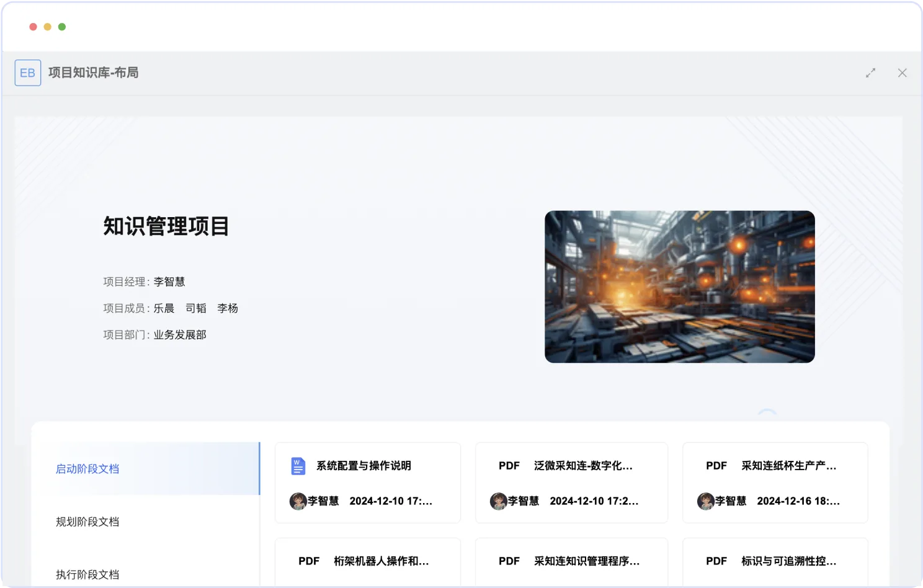This screenshot has height=588, width=923.
Task: Open the 系统配置与操作说明 document
Action: pyautogui.click(x=363, y=466)
